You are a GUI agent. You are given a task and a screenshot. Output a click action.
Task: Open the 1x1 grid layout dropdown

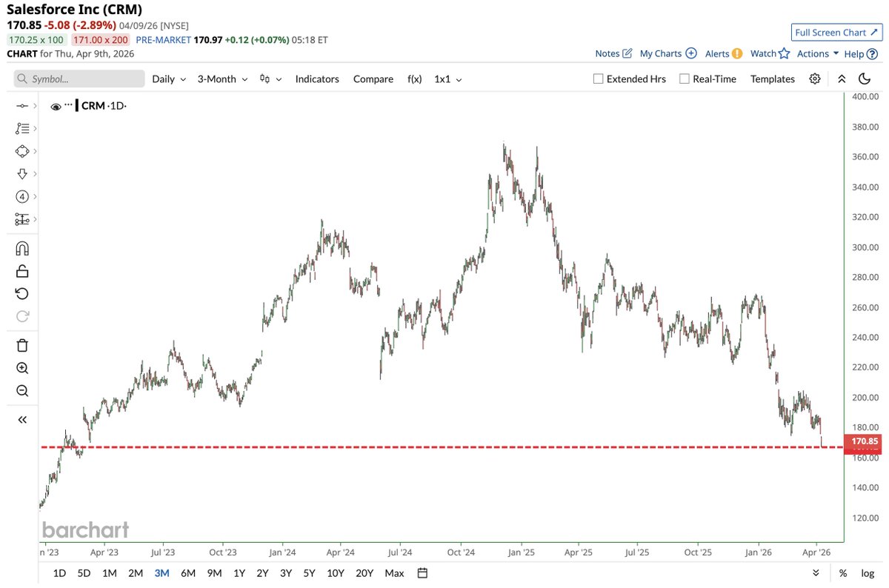tap(447, 78)
